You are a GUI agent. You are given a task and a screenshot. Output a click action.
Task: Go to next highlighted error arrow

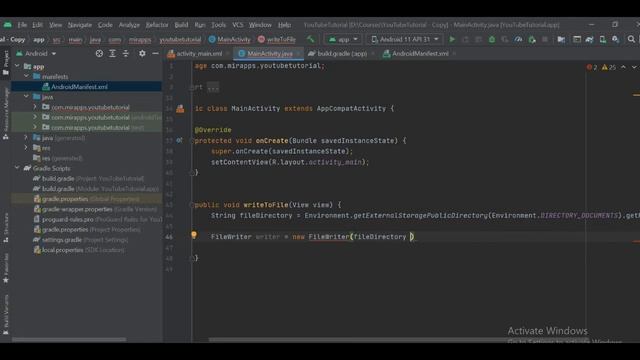(634, 67)
